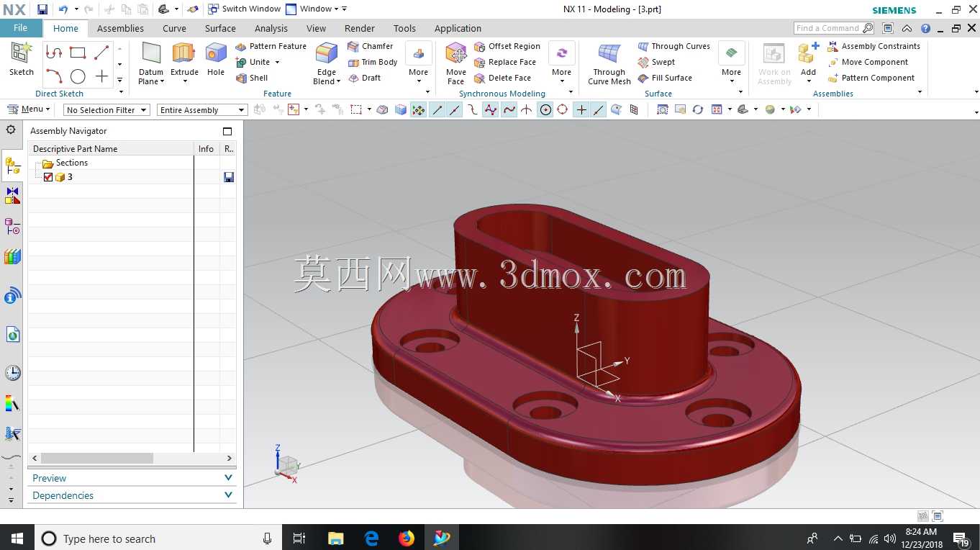Image resolution: width=980 pixels, height=550 pixels.
Task: Click the Assembly Constraints button
Action: pos(874,46)
